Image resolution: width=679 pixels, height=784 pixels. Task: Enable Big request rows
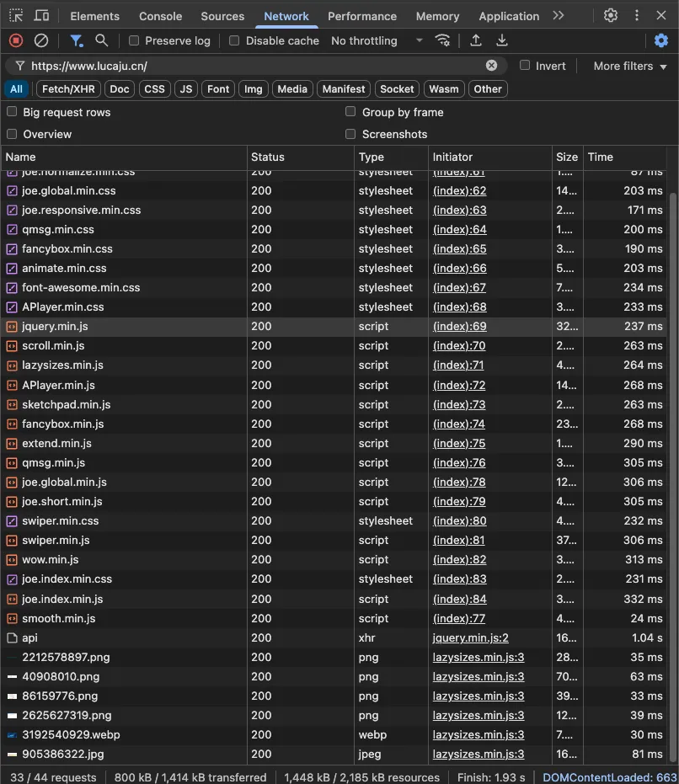12,112
